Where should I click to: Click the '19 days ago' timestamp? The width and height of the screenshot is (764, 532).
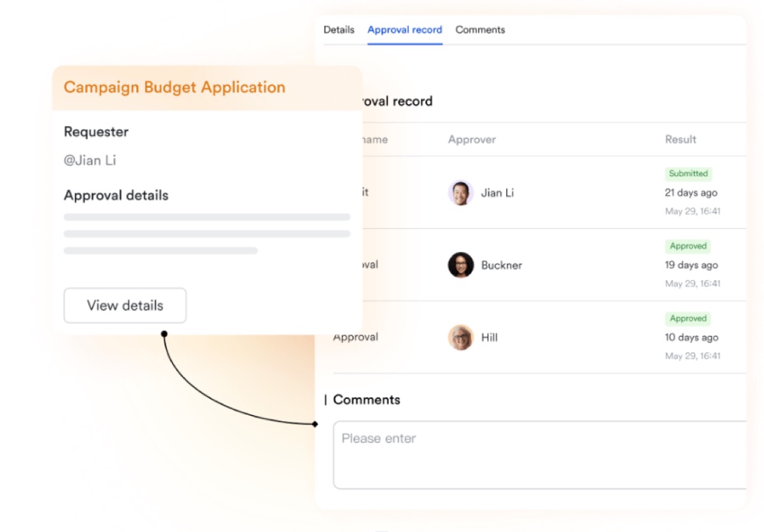click(691, 265)
